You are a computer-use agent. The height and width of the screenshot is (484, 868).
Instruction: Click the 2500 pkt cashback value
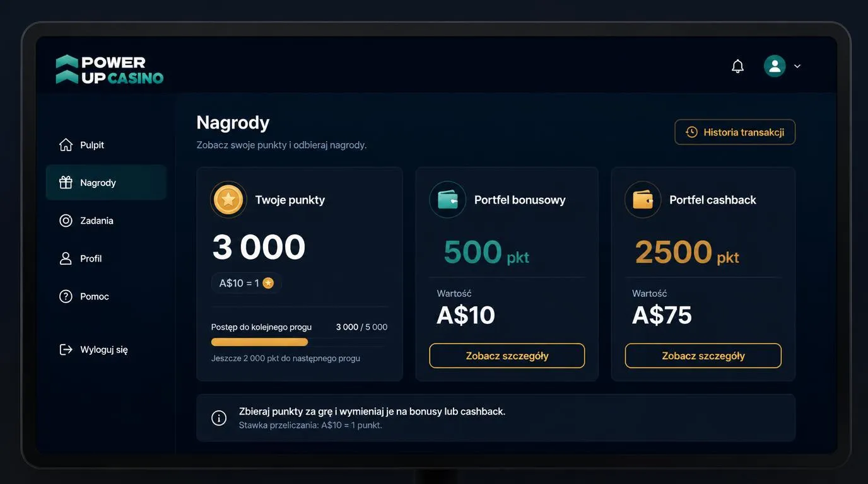click(687, 252)
